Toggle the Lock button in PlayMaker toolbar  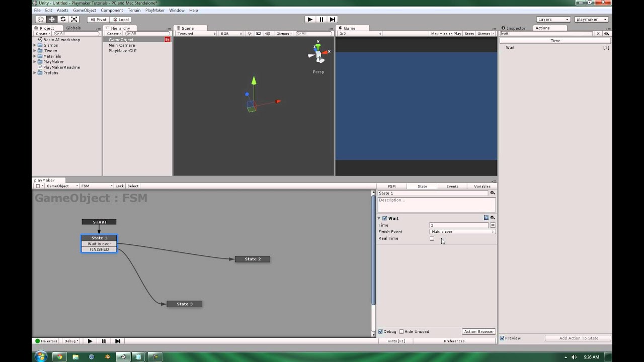[120, 186]
